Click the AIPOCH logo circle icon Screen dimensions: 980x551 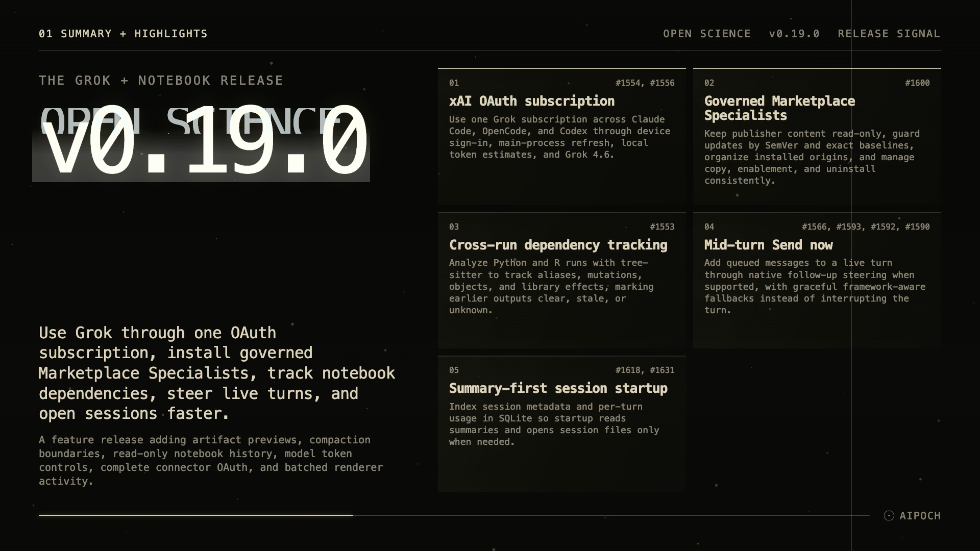[889, 516]
